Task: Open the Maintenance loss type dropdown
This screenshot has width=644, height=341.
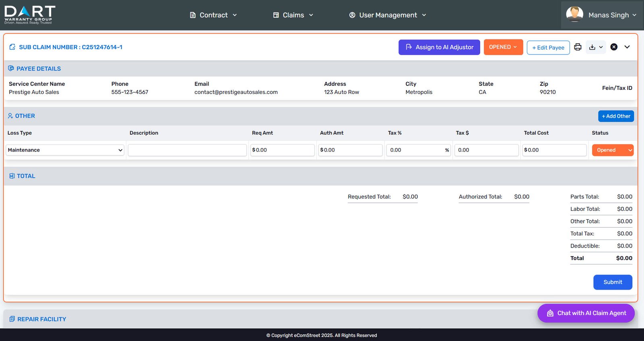Action: (x=65, y=150)
